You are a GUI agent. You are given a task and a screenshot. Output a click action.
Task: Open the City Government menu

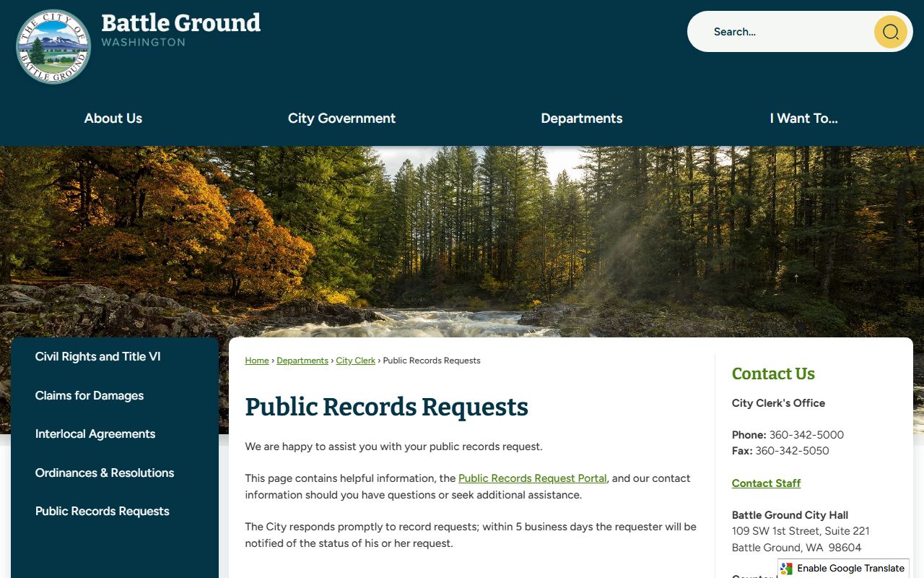(341, 118)
